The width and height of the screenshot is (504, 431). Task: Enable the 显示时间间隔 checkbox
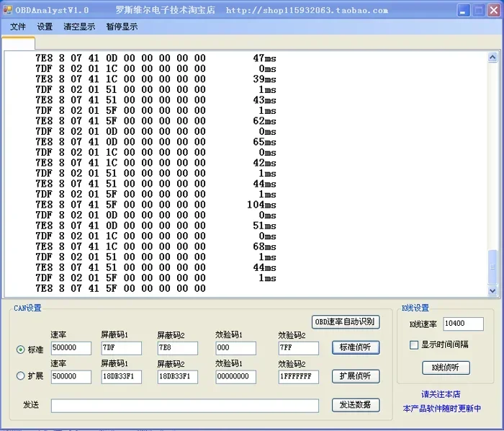click(414, 345)
